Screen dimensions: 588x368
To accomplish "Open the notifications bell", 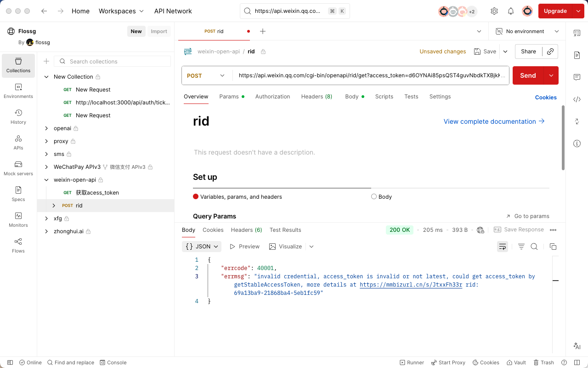I will pos(511,11).
